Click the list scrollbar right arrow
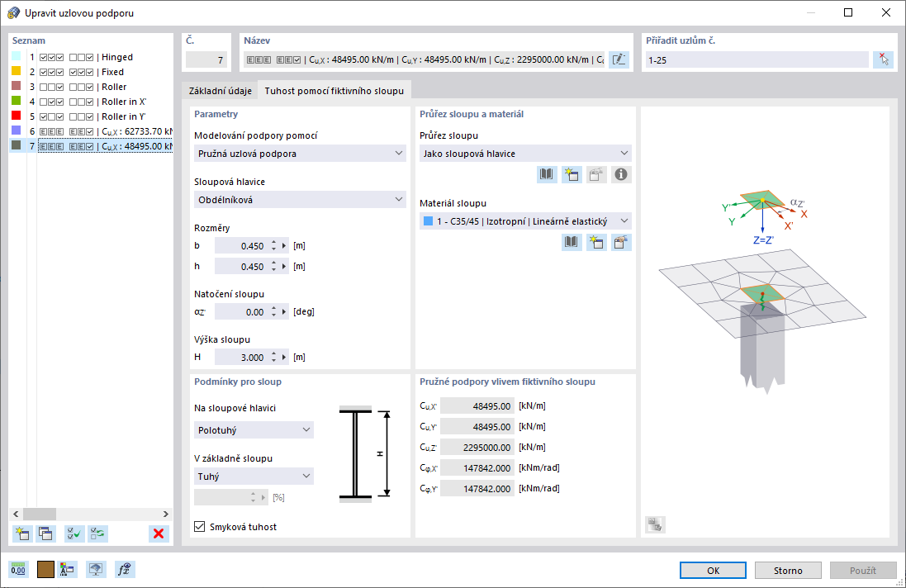The height and width of the screenshot is (588, 906). point(166,514)
